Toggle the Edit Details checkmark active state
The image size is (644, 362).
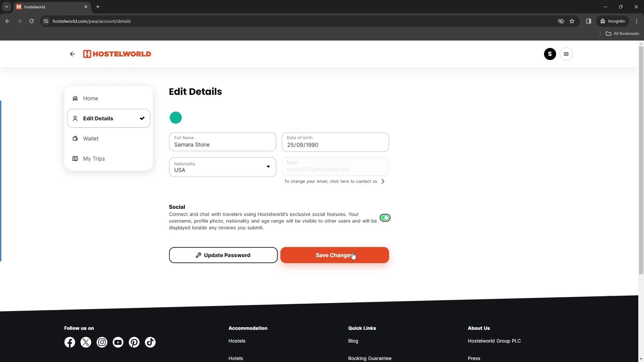coord(142,118)
